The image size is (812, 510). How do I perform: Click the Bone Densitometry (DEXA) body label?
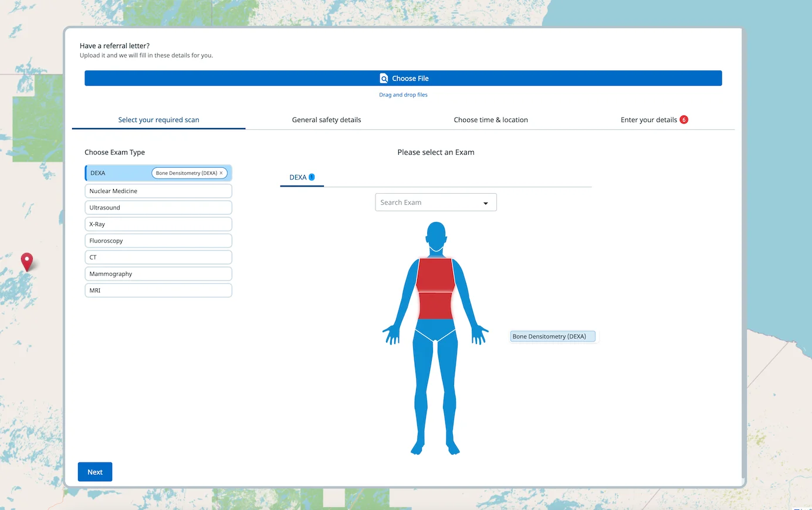click(552, 337)
